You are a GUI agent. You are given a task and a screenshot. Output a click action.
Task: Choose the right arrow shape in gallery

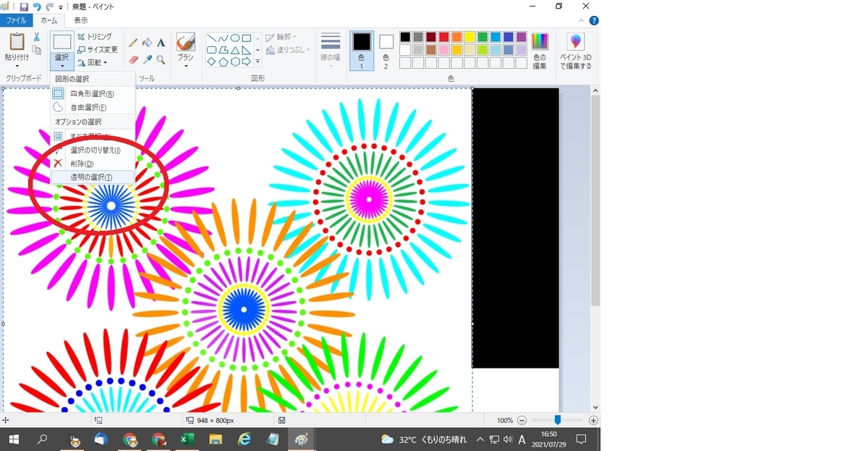(247, 62)
